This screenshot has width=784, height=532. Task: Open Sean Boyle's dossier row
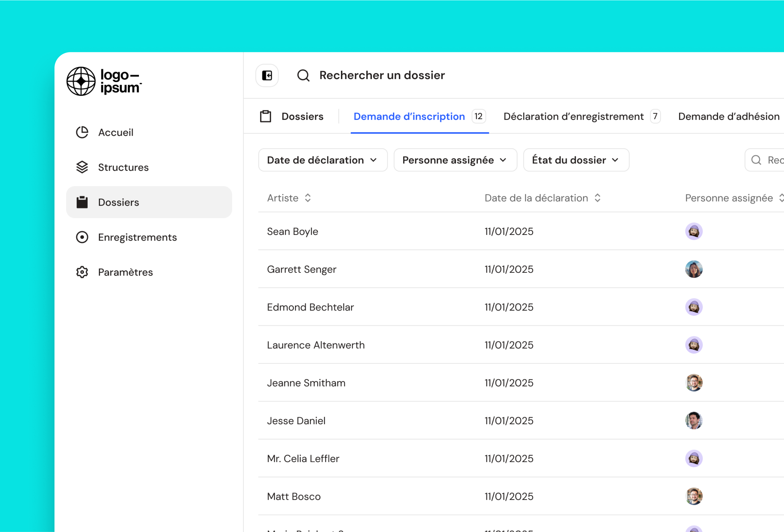point(293,232)
